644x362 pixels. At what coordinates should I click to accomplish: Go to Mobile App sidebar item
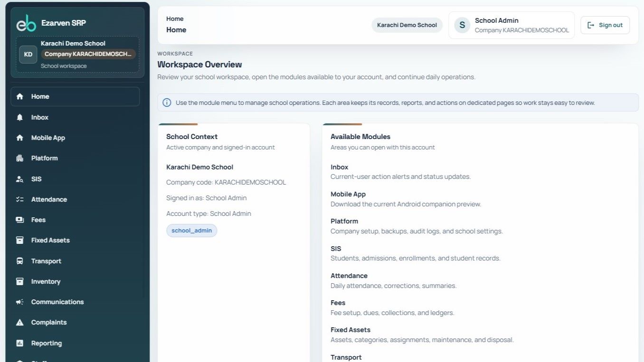pyautogui.click(x=75, y=138)
